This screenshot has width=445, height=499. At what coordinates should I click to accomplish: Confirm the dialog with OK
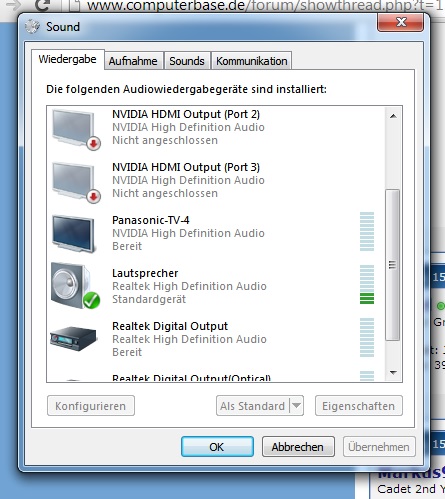tap(217, 447)
